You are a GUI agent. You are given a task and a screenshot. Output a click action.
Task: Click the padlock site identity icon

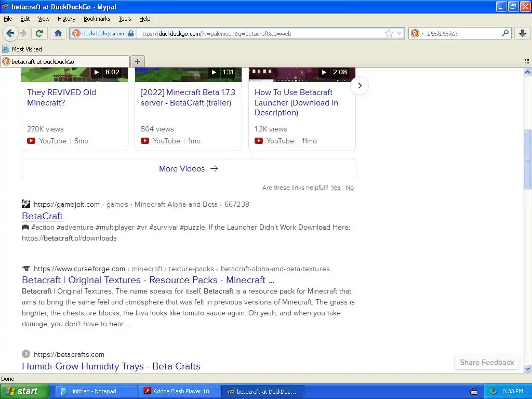point(130,33)
